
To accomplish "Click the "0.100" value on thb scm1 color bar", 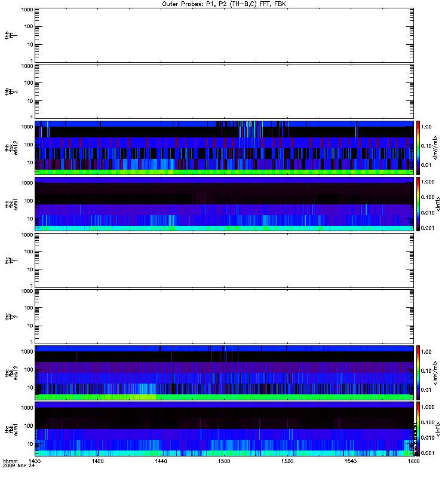I will (427, 197).
